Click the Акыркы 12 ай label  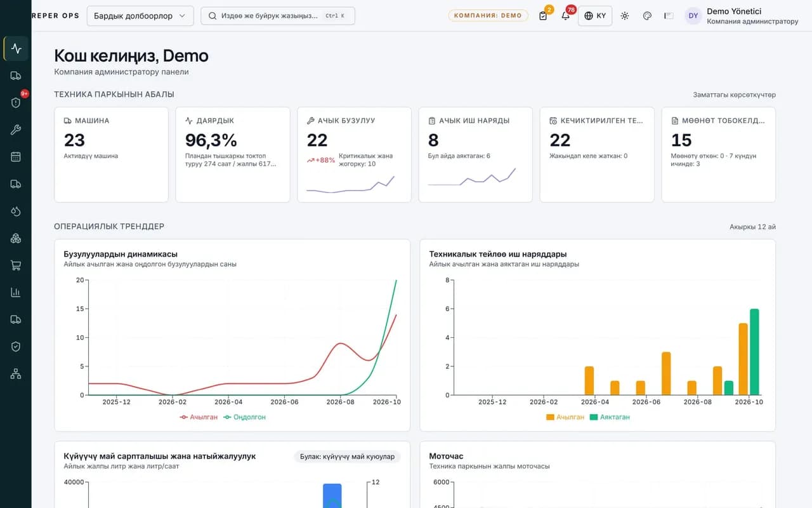click(752, 227)
